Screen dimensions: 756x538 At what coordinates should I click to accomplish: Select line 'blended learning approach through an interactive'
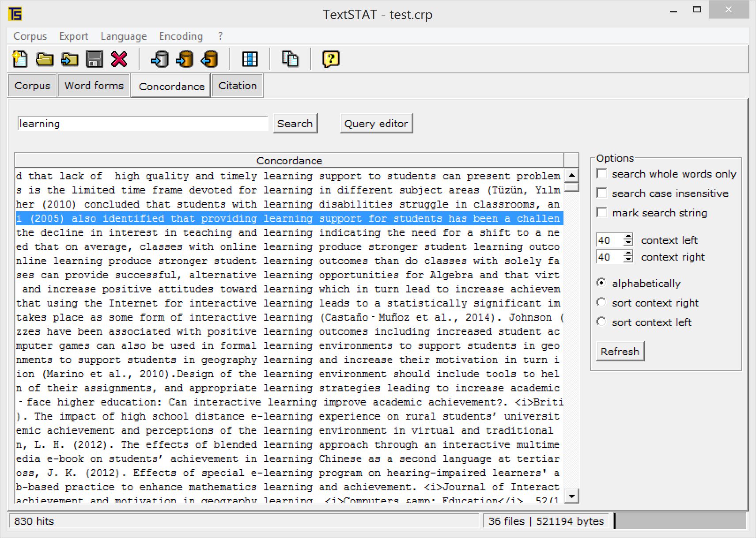289,444
